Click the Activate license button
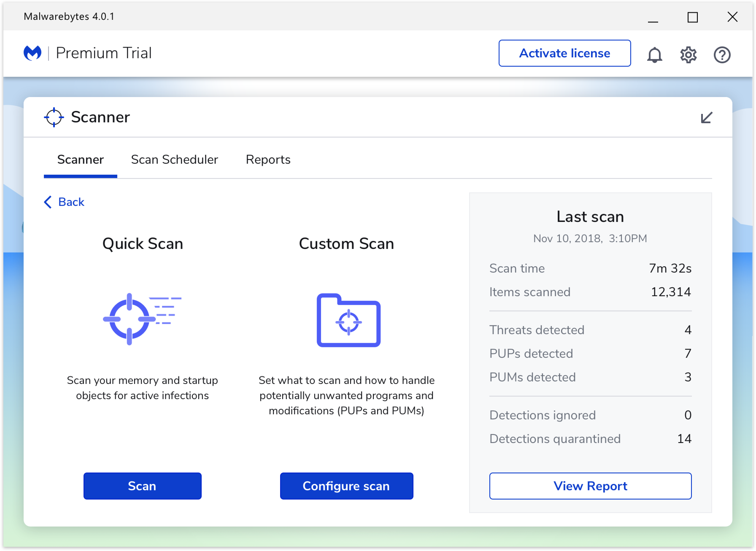This screenshot has height=551, width=756. click(564, 53)
